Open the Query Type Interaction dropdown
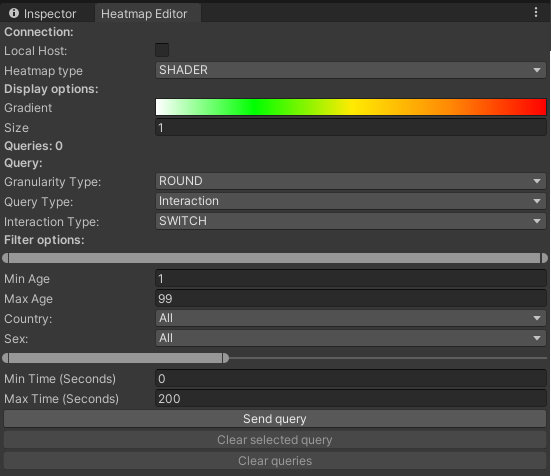Image resolution: width=551 pixels, height=476 pixels. pos(351,201)
